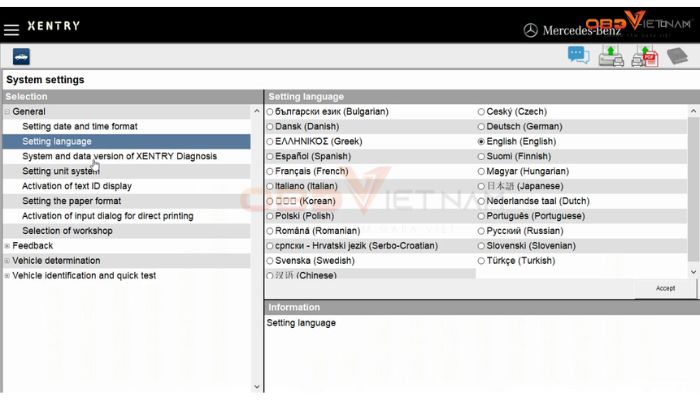Click the language list scrollbar thumb
Image resolution: width=700 pixels, height=400 pixels.
(x=693, y=190)
